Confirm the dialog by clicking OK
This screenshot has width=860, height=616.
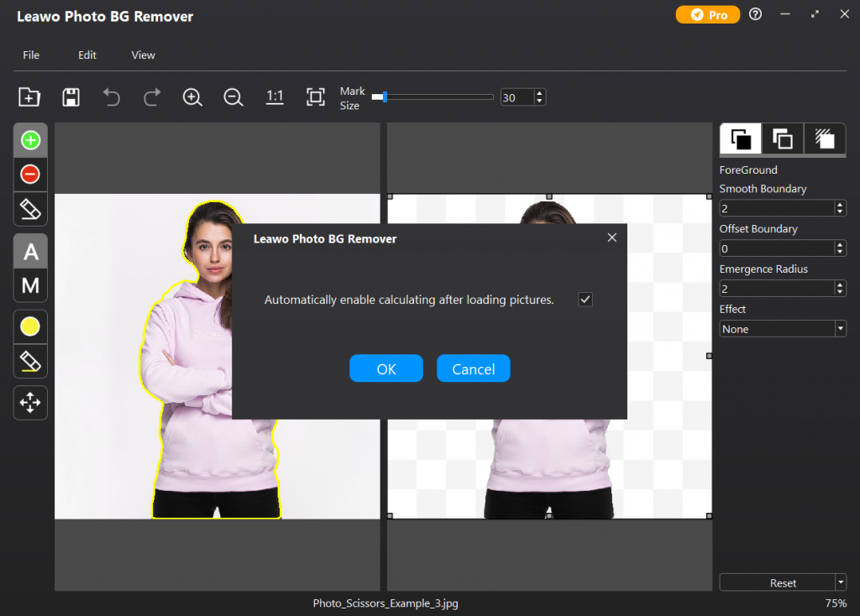[x=385, y=368]
